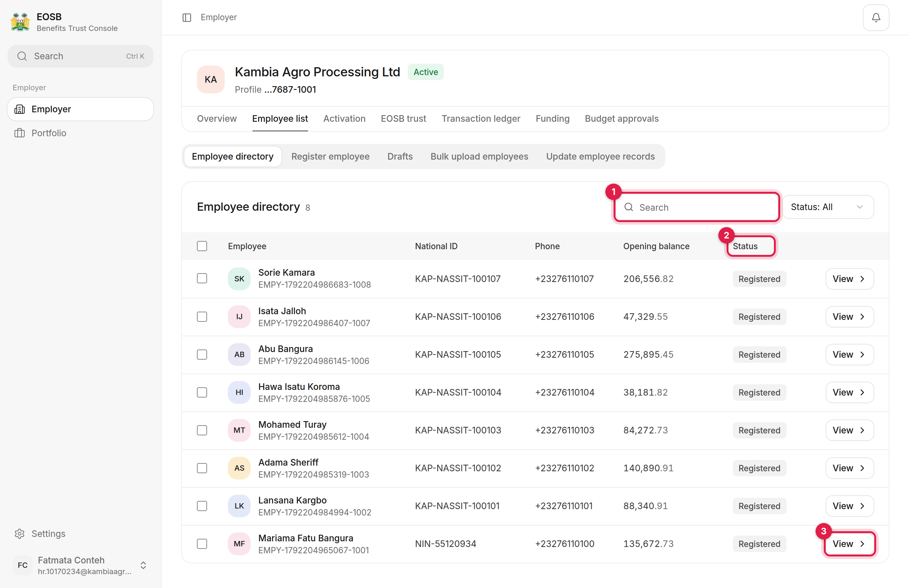
Task: Switch to the Overview tab
Action: [217, 119]
